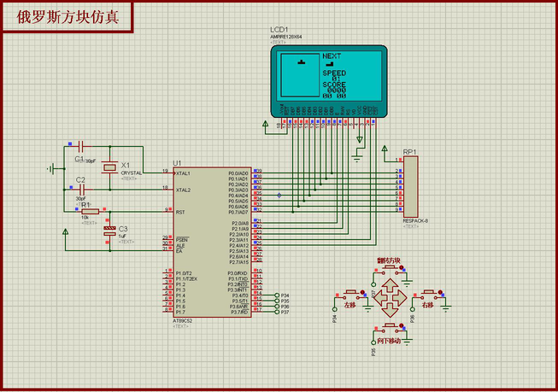
Task: Click the P2.0/A8 pin name
Action: [x=240, y=224]
